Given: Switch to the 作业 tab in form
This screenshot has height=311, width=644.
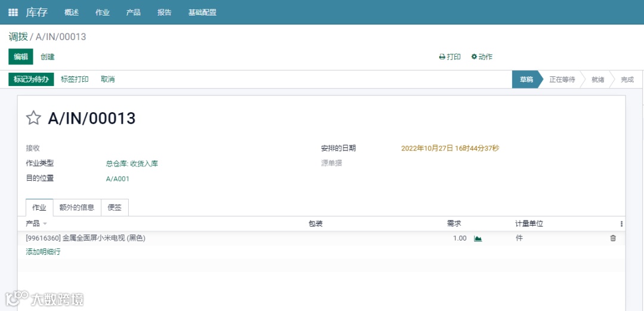Looking at the screenshot, I should (39, 208).
